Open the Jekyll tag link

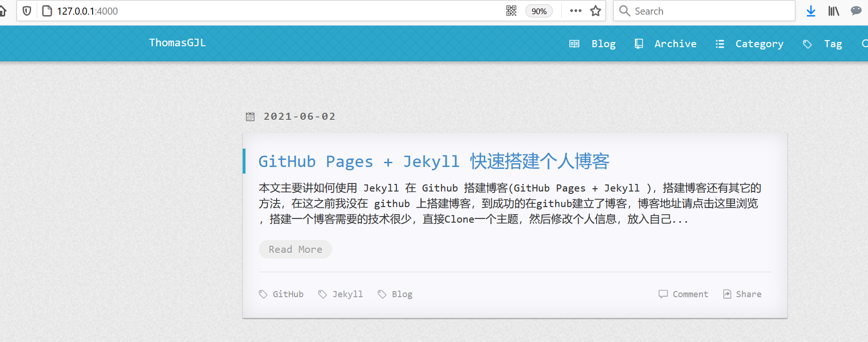[348, 294]
